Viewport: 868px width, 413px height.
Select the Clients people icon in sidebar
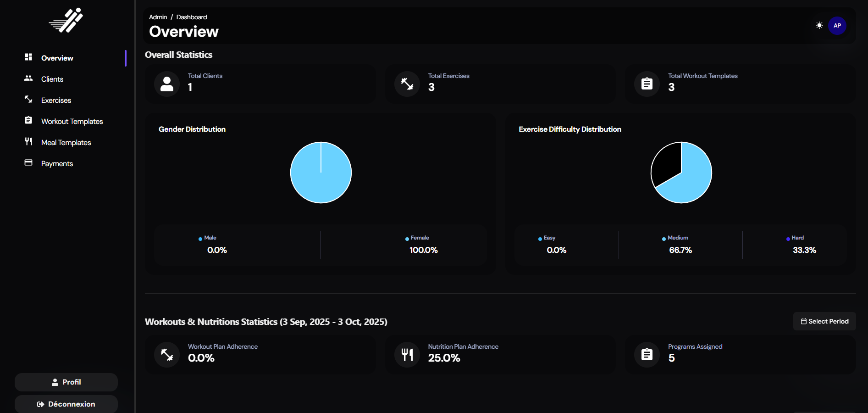[x=28, y=78]
